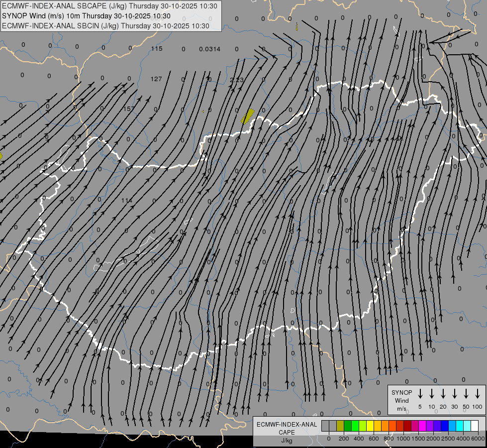Click the 114 CAPE value on the map
The height and width of the screenshot is (448, 487).
point(127,201)
